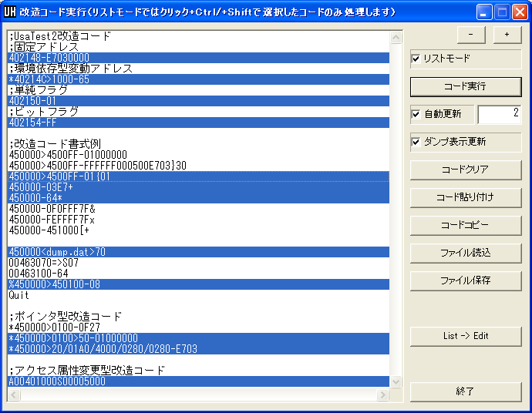
Task: Click the horizontal scrollbar right arrow
Action: point(382,395)
